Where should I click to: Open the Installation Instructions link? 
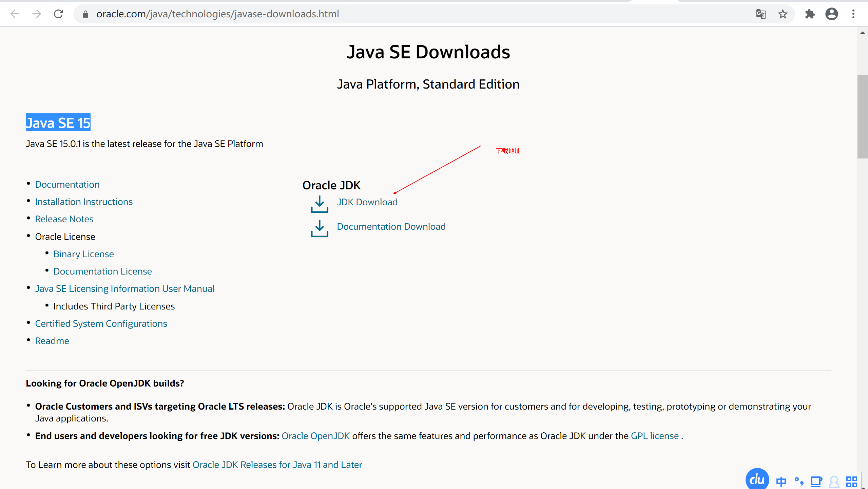pyautogui.click(x=84, y=202)
